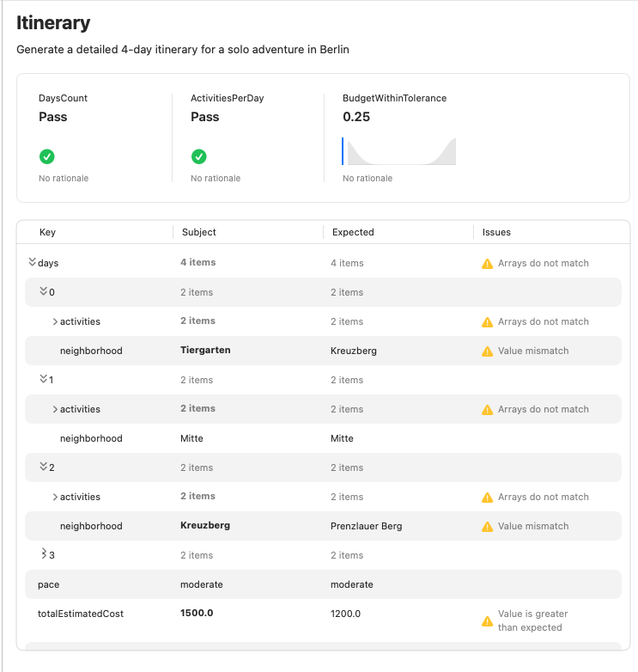
Task: Click warning icon on totalEstimatedCost row
Action: click(x=487, y=621)
